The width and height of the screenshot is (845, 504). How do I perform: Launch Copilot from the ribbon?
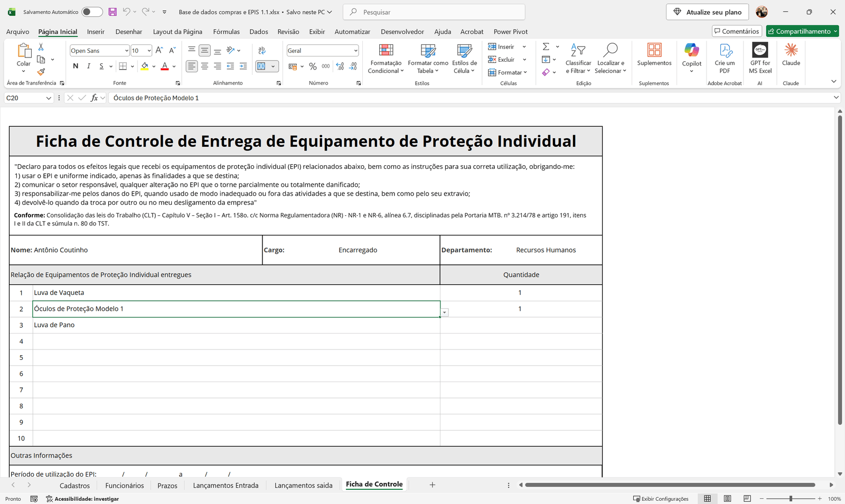point(692,57)
